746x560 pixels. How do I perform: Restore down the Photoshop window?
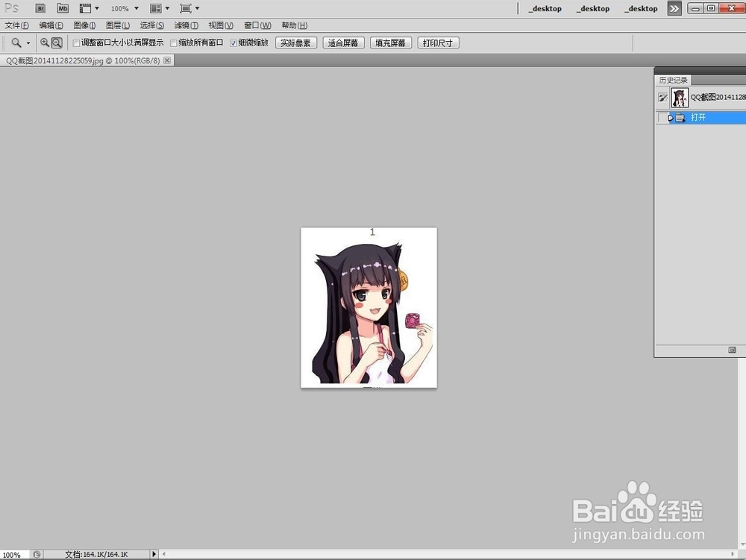711,8
